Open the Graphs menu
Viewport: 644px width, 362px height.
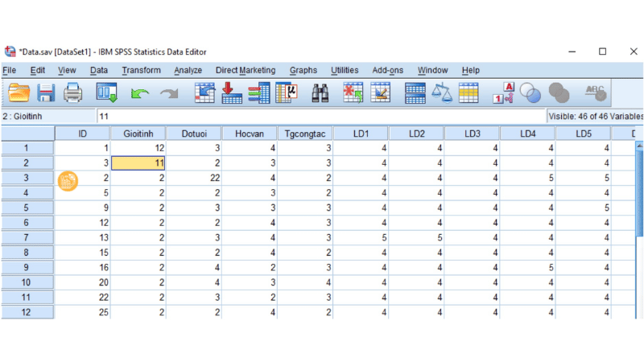pos(303,71)
